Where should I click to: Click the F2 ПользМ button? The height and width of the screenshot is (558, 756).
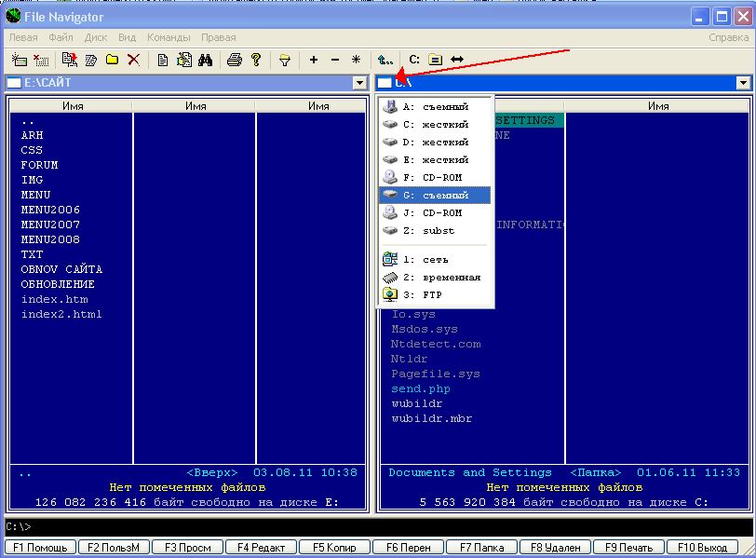pos(114,548)
